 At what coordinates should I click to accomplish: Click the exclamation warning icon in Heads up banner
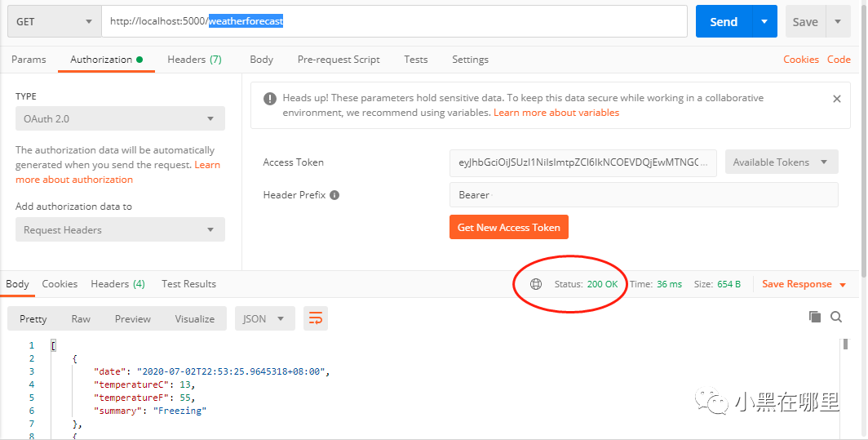click(x=269, y=99)
